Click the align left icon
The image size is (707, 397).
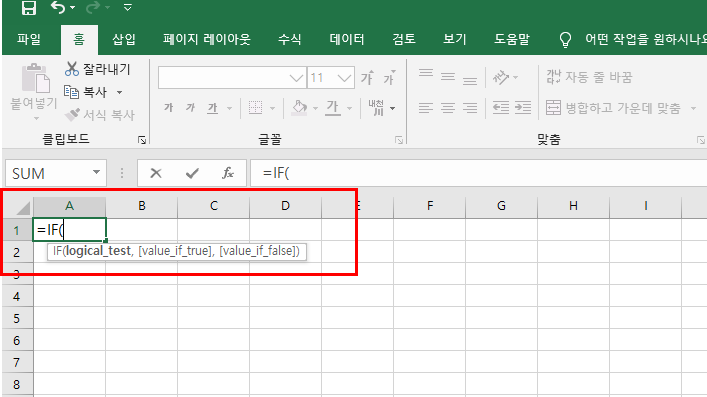pyautogui.click(x=426, y=108)
